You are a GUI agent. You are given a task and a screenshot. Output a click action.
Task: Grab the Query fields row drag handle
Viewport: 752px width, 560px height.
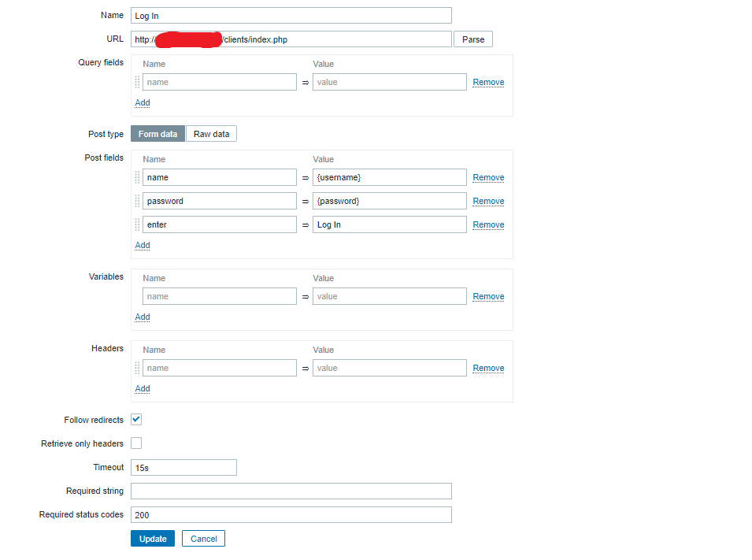pos(137,82)
